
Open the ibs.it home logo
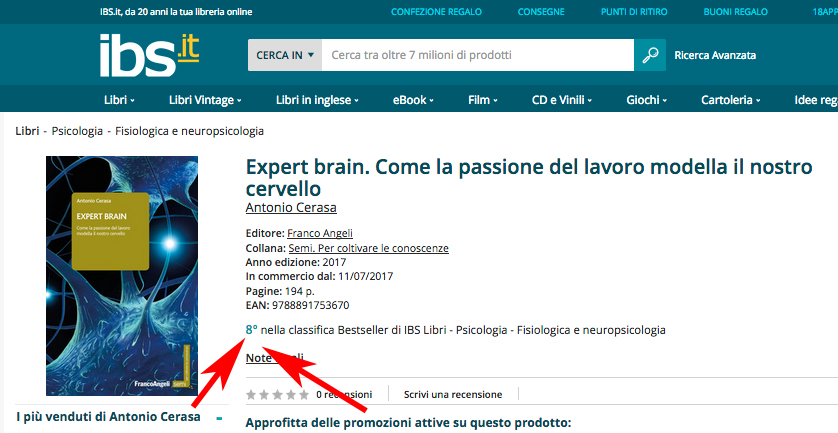point(149,56)
